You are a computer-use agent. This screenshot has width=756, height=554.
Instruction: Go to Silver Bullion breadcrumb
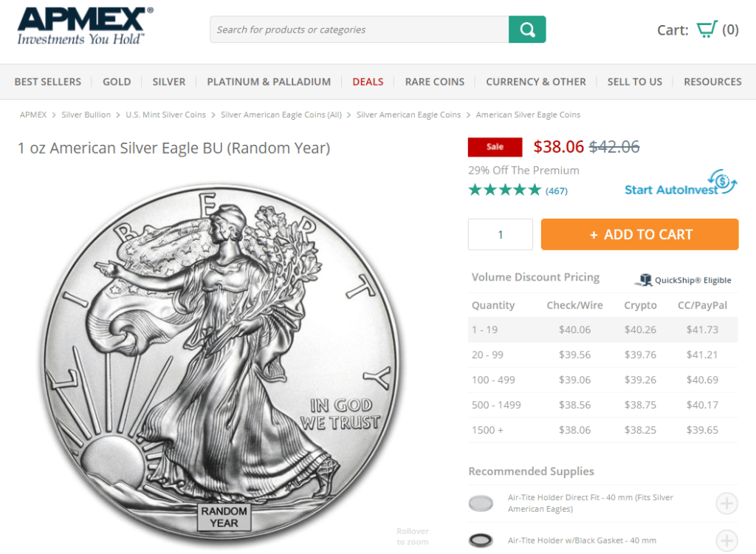(x=86, y=114)
